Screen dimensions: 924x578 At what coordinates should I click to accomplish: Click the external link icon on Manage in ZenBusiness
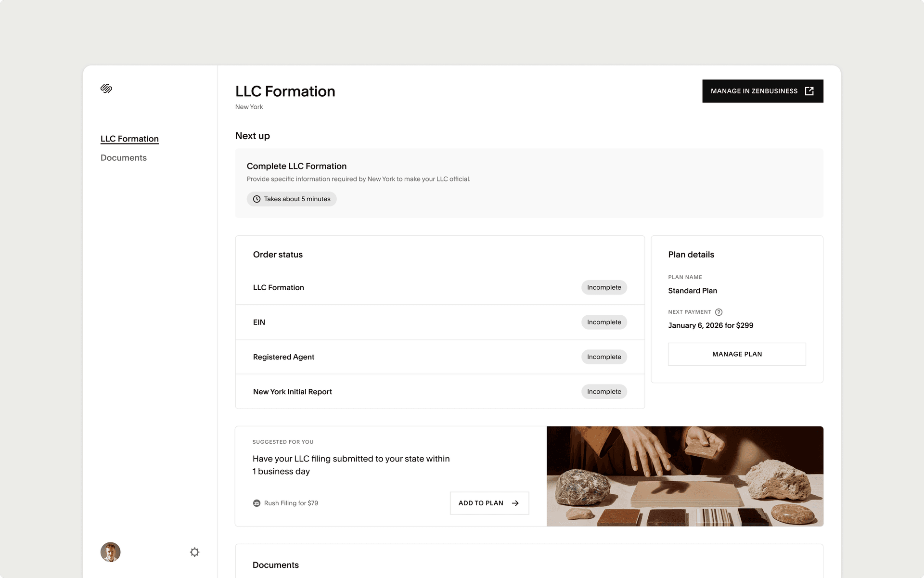pyautogui.click(x=809, y=91)
